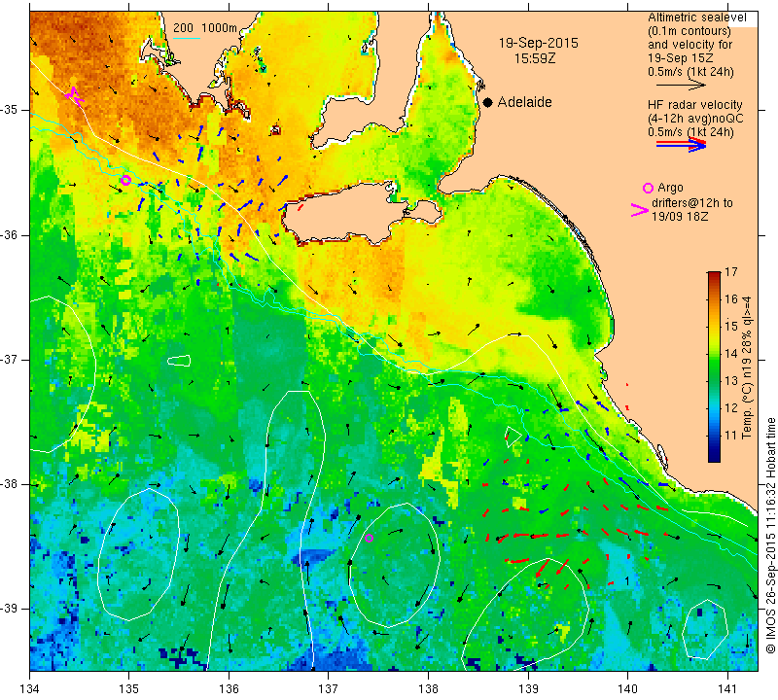Click latitude axis label -37

pos(11,359)
